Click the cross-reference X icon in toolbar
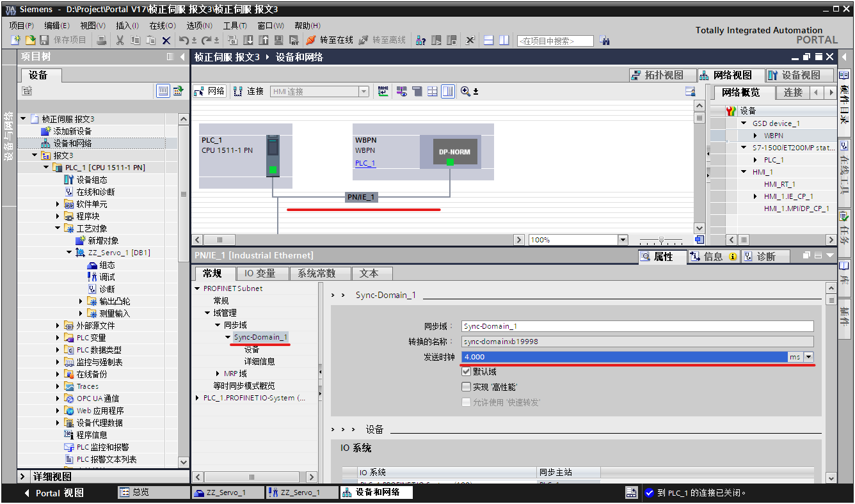Viewport: 855px width, 504px height. tap(470, 40)
